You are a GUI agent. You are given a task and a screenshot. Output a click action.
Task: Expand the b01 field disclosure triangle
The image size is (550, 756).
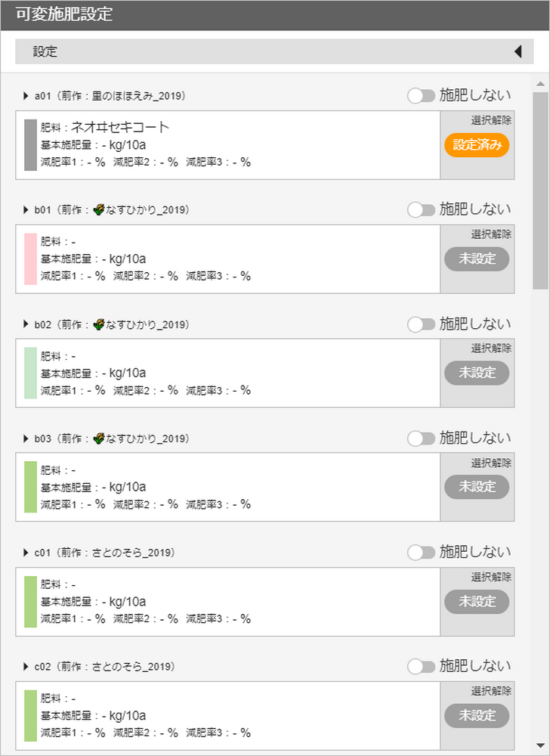(x=26, y=209)
